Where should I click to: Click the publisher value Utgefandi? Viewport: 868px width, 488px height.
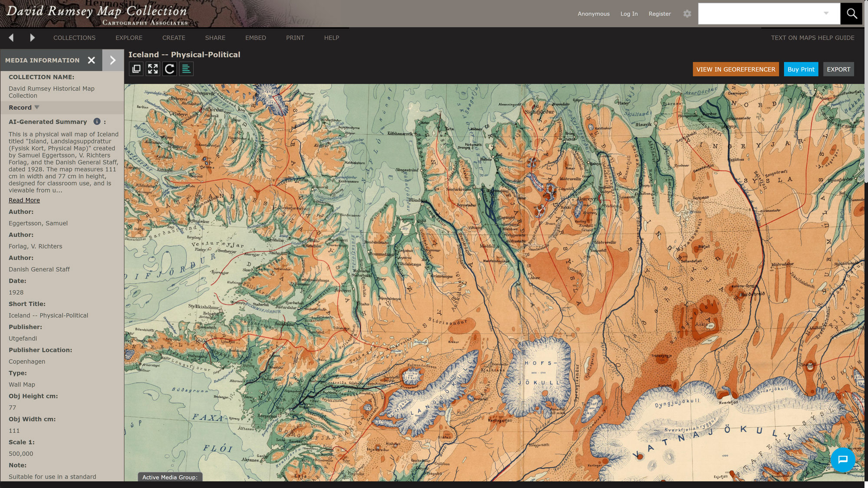[23, 338]
